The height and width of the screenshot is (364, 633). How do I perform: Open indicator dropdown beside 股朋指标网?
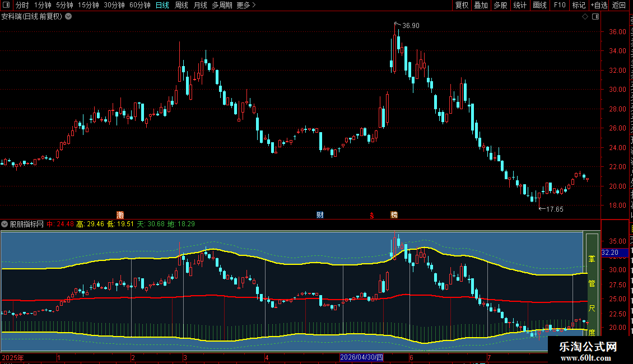pyautogui.click(x=4, y=224)
